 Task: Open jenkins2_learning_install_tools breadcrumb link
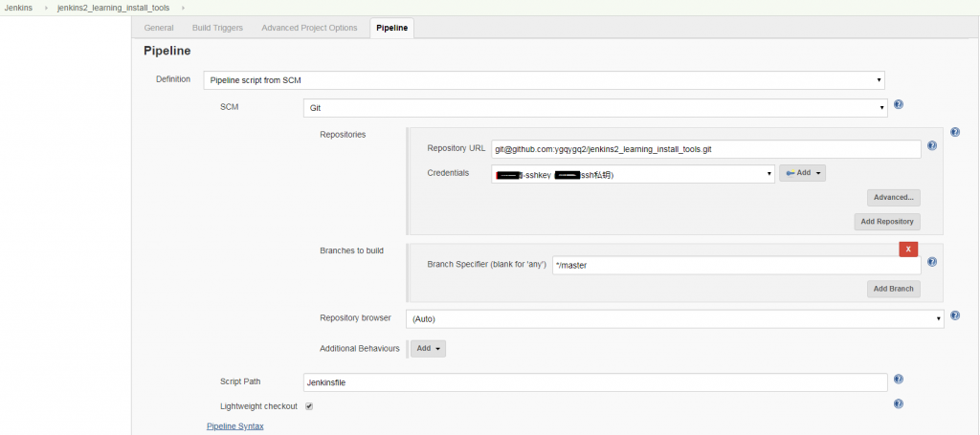tap(113, 8)
